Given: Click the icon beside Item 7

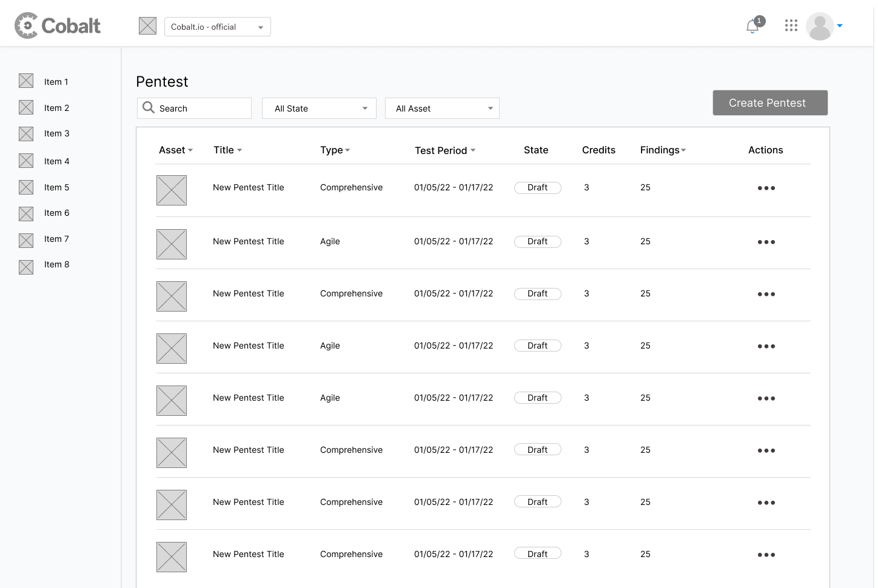Looking at the screenshot, I should click(26, 241).
